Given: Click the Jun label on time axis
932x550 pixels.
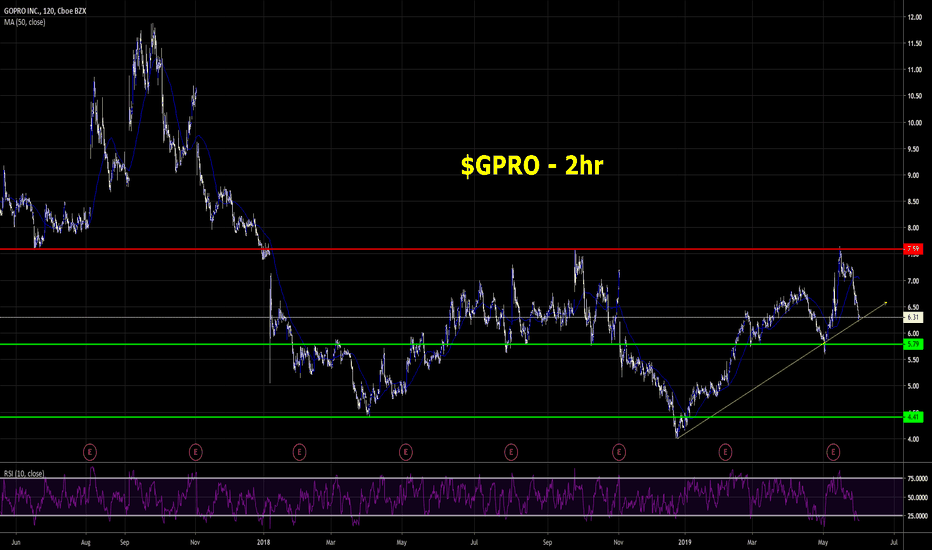Looking at the screenshot, I should click(16, 542).
